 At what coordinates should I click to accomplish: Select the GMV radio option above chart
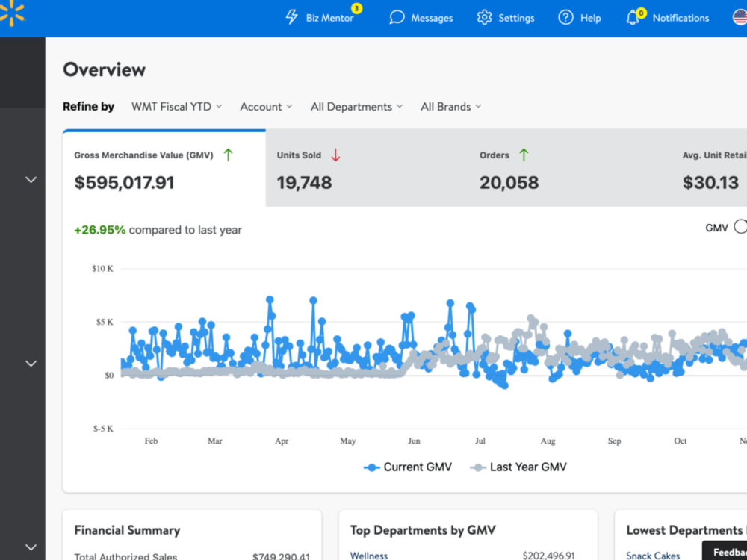click(740, 227)
